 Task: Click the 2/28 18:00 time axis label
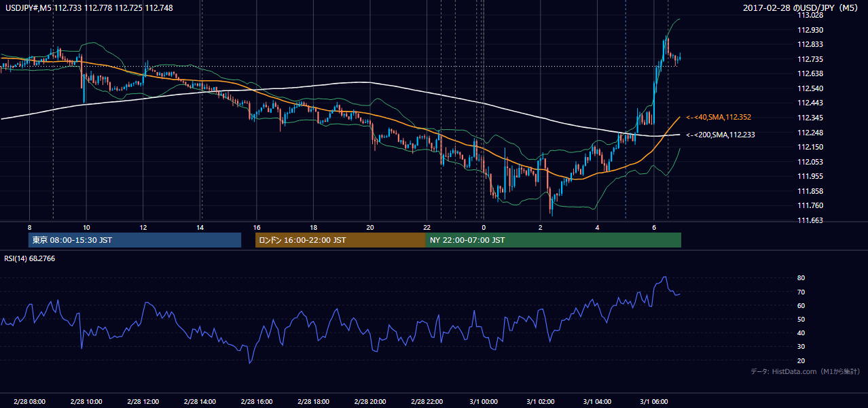[313, 402]
